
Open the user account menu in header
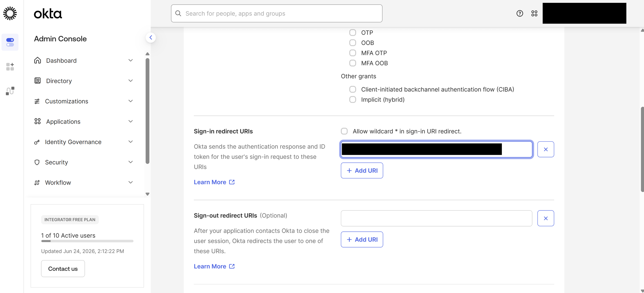coord(584,13)
